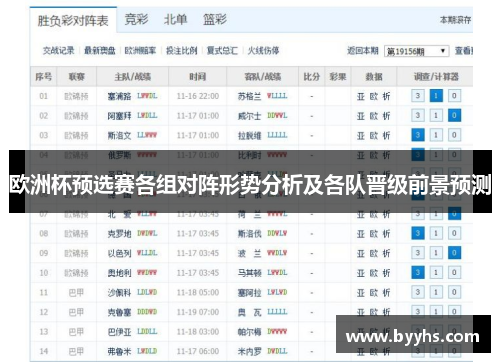
Task: Toggle 3 for row 10 奥地利 match
Action: tap(418, 273)
